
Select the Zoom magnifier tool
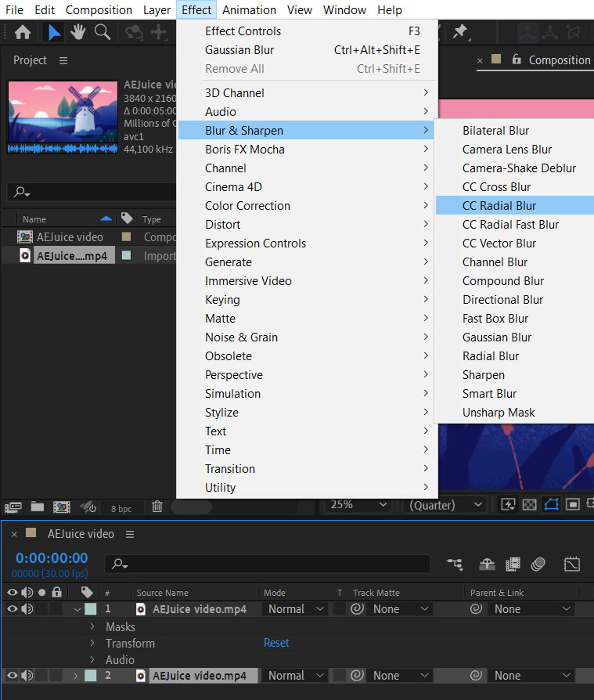tap(102, 32)
